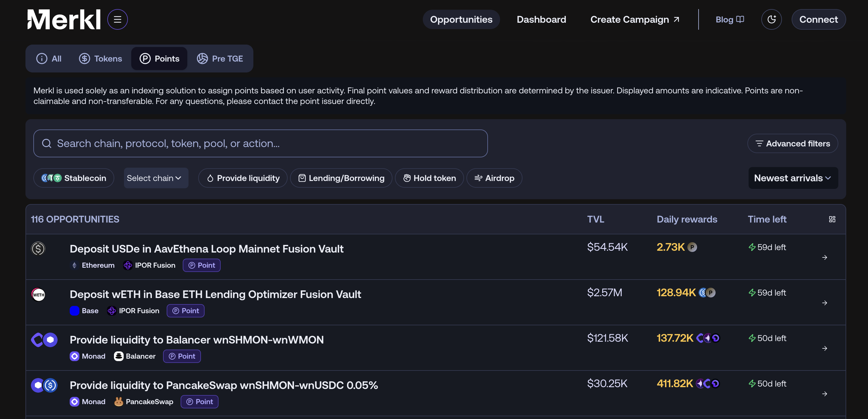Click Point badge on the wETH row
868x419 pixels.
(185, 311)
